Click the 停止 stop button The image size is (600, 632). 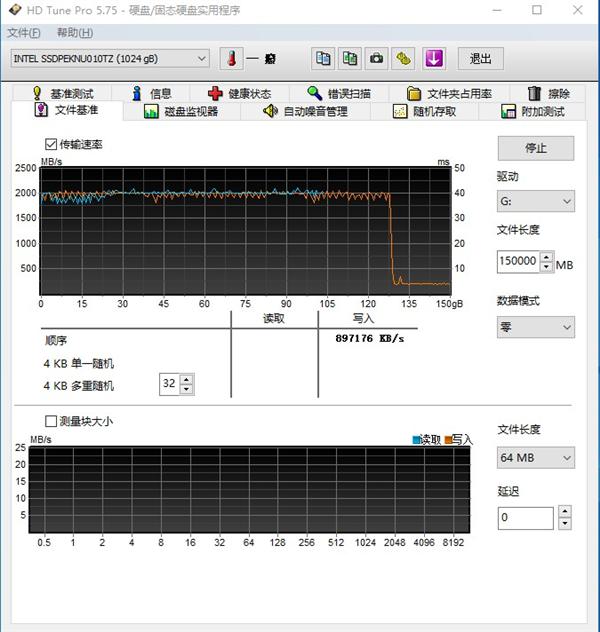[x=536, y=148]
